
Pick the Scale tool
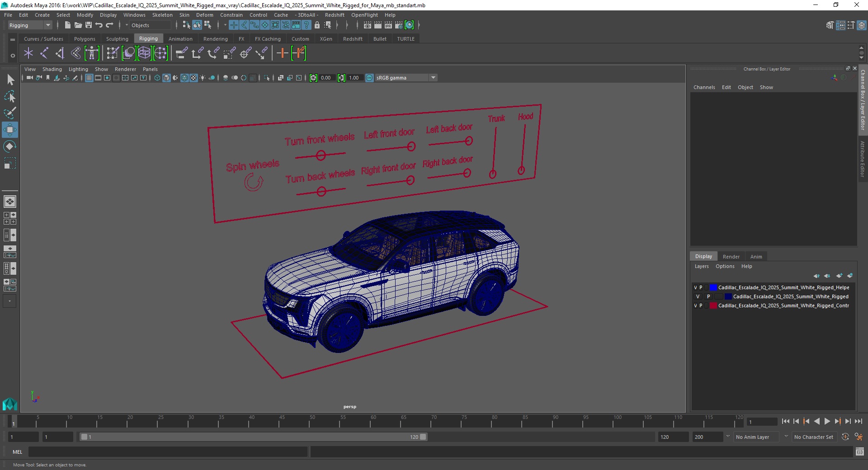(10, 163)
